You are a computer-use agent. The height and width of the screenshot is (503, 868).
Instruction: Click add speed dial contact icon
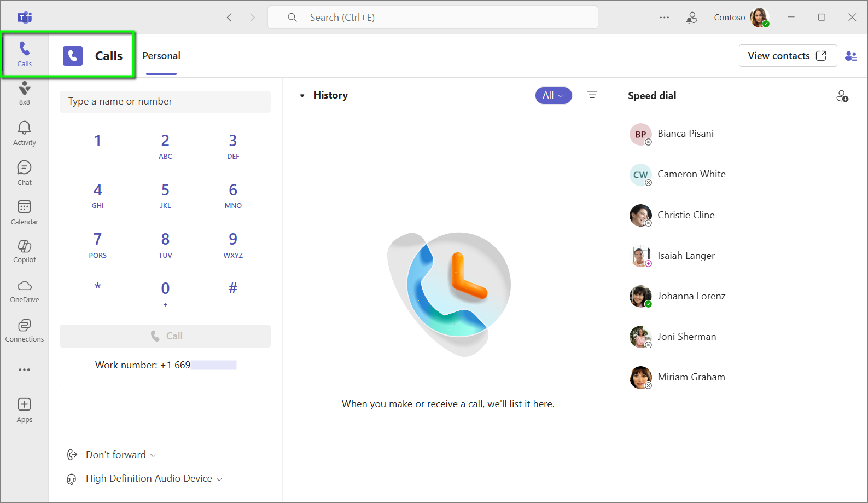coord(842,96)
